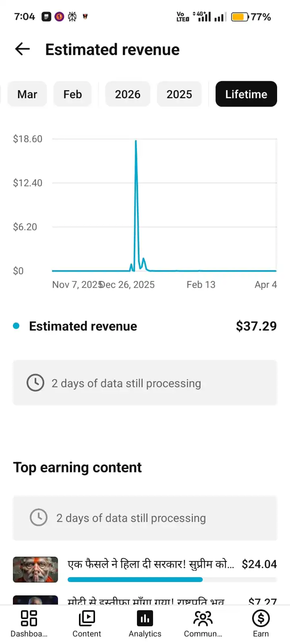Screen dimensions: 290x644
Task: Switch to the 2025 period chip
Action: point(179,94)
